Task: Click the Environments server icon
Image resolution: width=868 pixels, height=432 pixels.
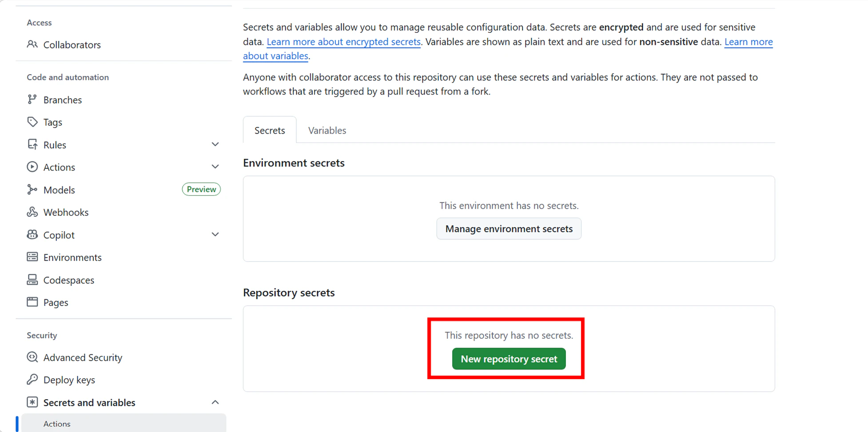Action: pos(32,257)
